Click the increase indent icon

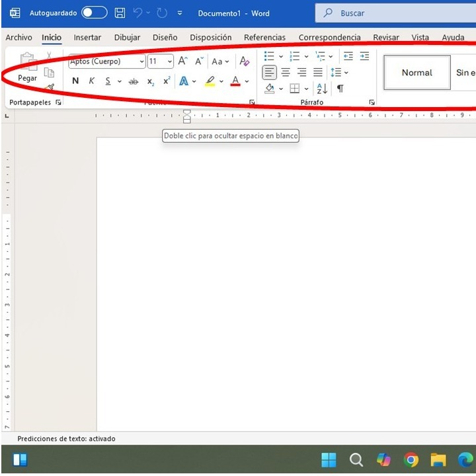coord(364,56)
